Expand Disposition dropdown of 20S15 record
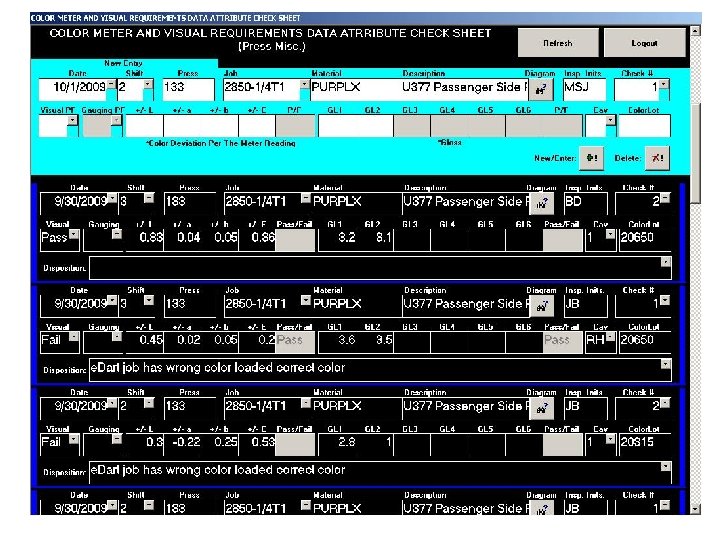Screen dimensions: 720x540 click(x=665, y=467)
